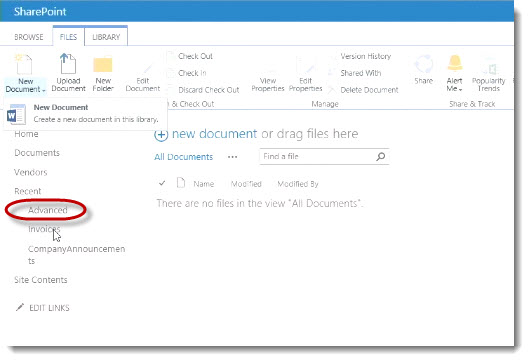Open the Invoices link in navigation
Image resolution: width=529 pixels, height=361 pixels.
pos(44,229)
